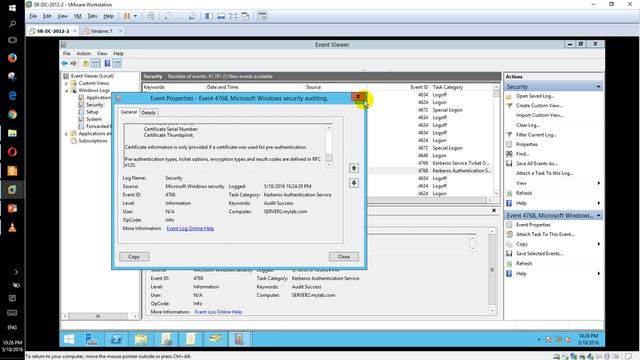Close the preview pane with X button

(494, 211)
